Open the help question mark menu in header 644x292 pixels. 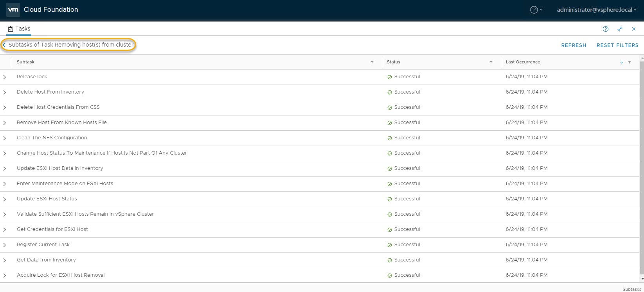point(535,10)
